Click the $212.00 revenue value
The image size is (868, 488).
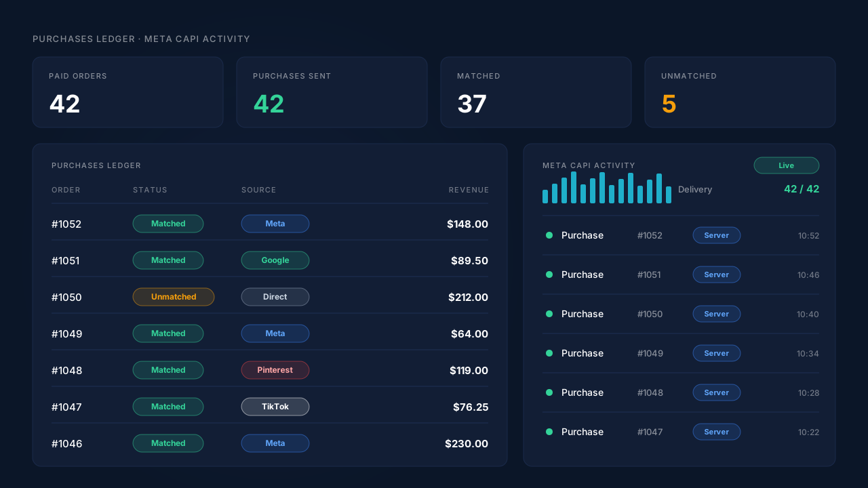468,298
